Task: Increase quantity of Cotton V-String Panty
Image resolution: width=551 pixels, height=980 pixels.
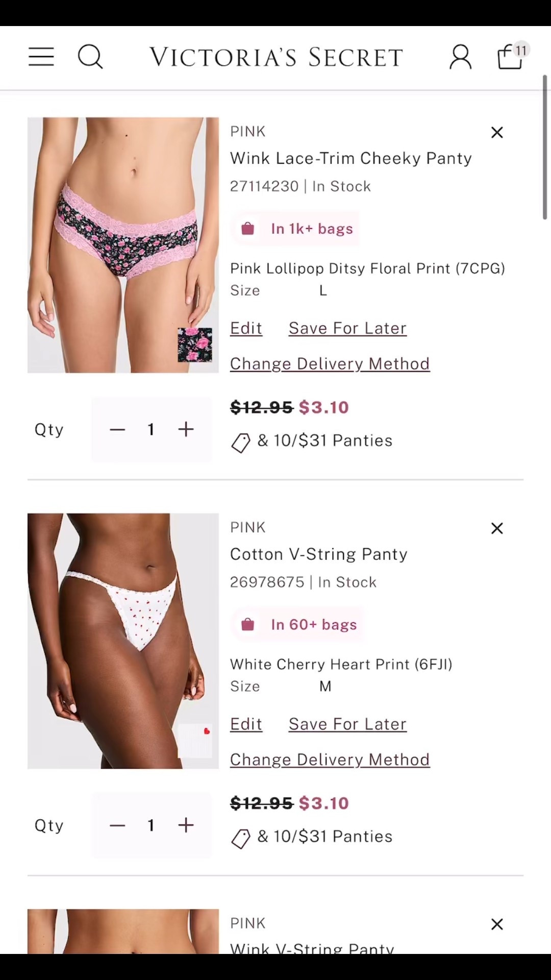Action: pos(186,825)
